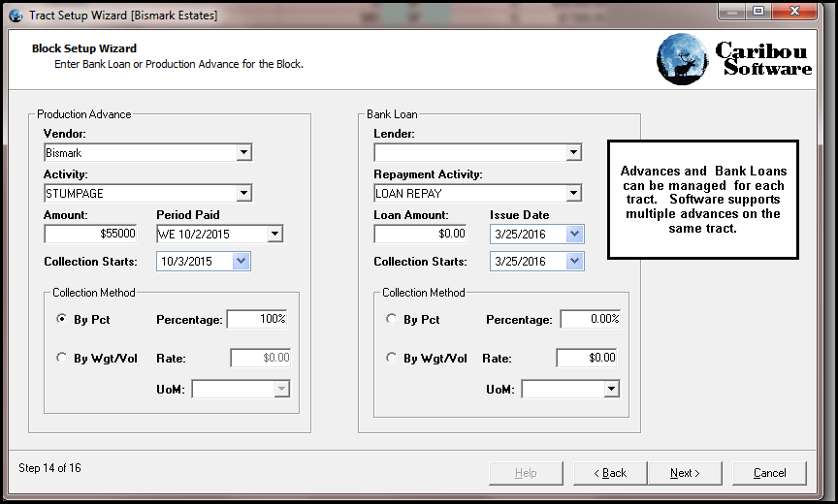Click the Production Advance Percentage field
Screen dimensions: 838x504
[257, 319]
